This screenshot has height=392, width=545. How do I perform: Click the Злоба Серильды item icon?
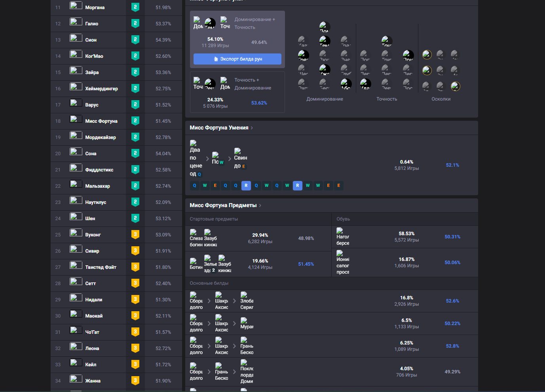(247, 301)
